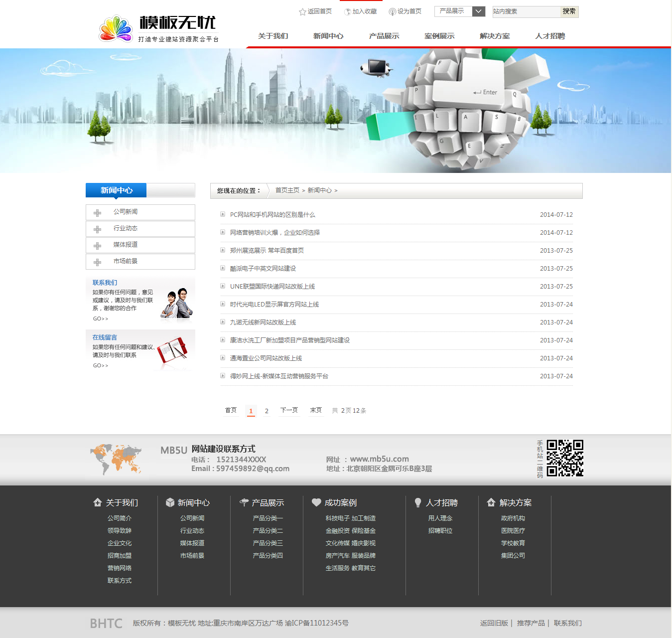The image size is (672, 638).
Task: Select 解决方案 in the top navigation bar
Action: (494, 36)
